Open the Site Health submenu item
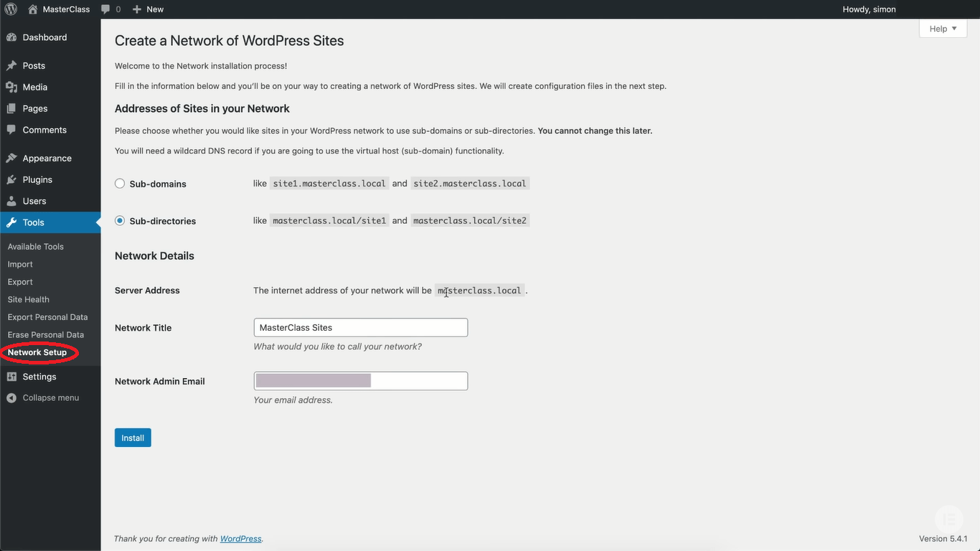The height and width of the screenshot is (551, 980). click(x=29, y=299)
